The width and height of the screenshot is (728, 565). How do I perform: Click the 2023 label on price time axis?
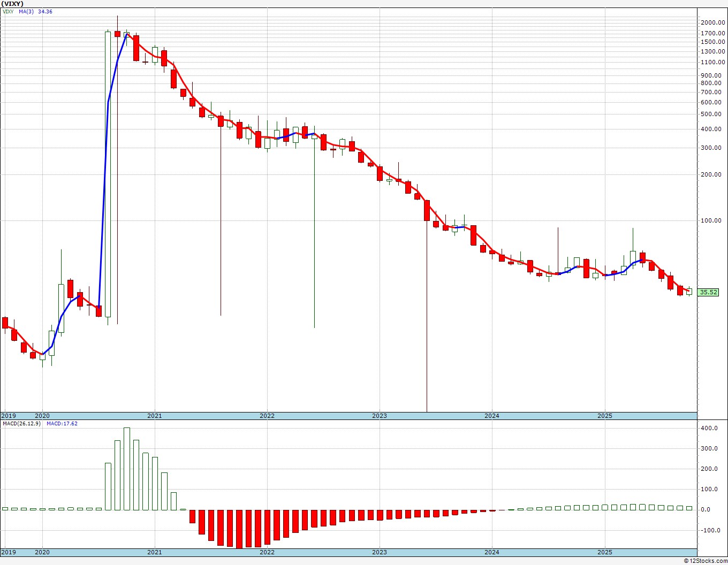click(380, 416)
